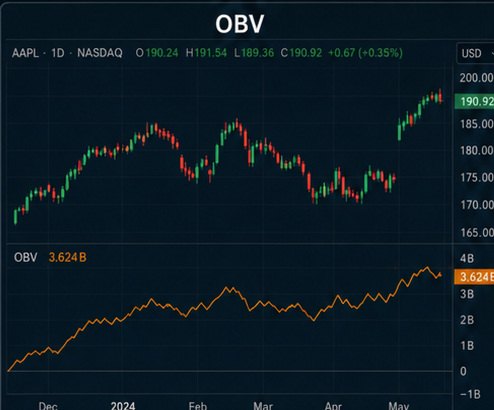The image size is (494, 410).
Task: Click the May time axis label
Action: coord(399,406)
